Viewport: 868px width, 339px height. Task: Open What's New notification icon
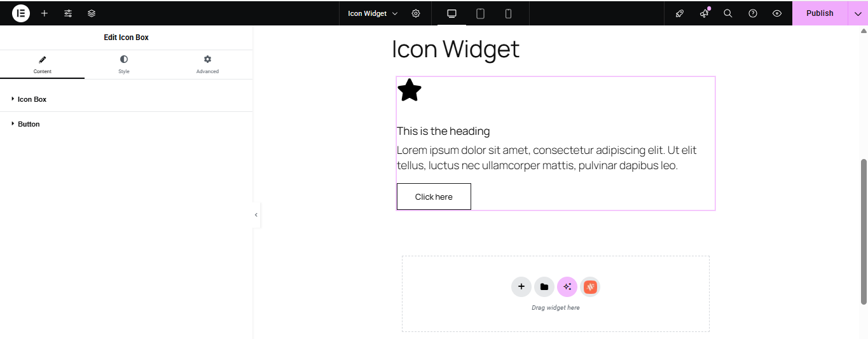tap(705, 13)
